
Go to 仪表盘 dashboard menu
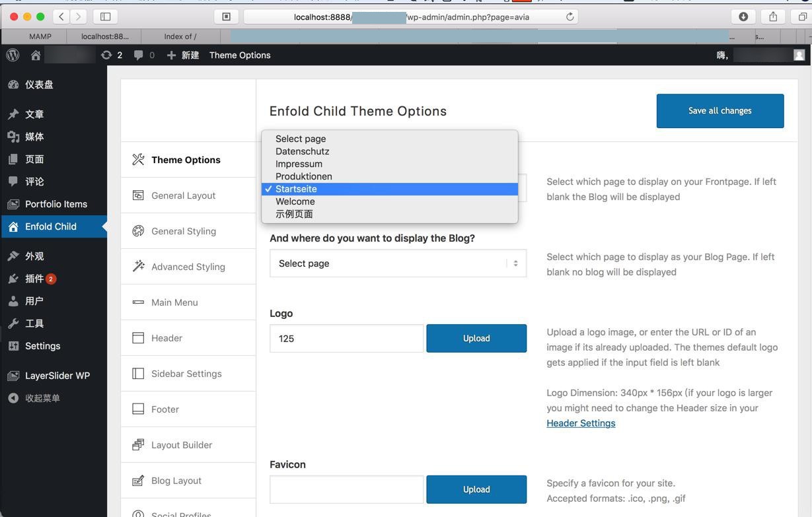[x=54, y=85]
